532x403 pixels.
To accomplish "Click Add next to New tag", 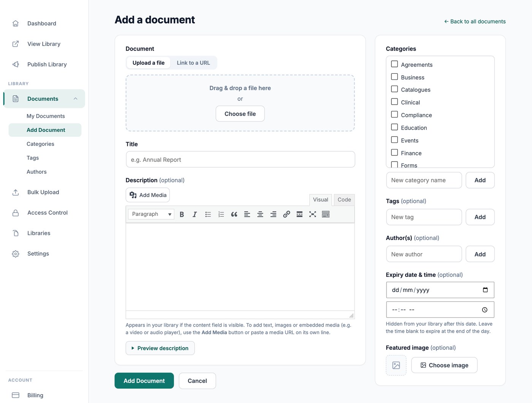I will point(480,217).
